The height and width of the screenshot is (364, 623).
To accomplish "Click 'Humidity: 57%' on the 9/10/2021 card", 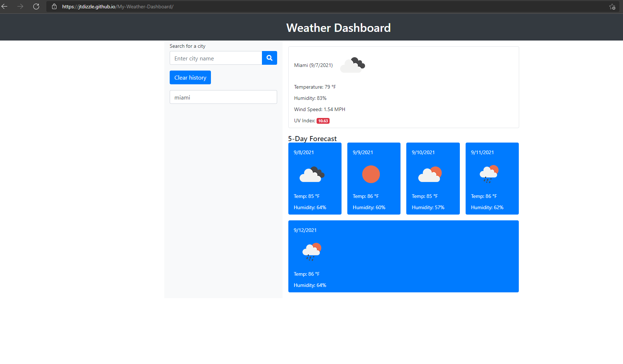I will [x=428, y=207].
